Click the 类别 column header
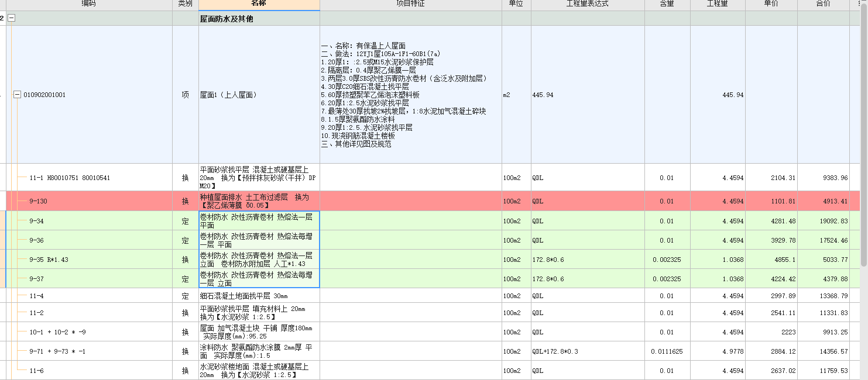This screenshot has height=380, width=868. tap(186, 4)
